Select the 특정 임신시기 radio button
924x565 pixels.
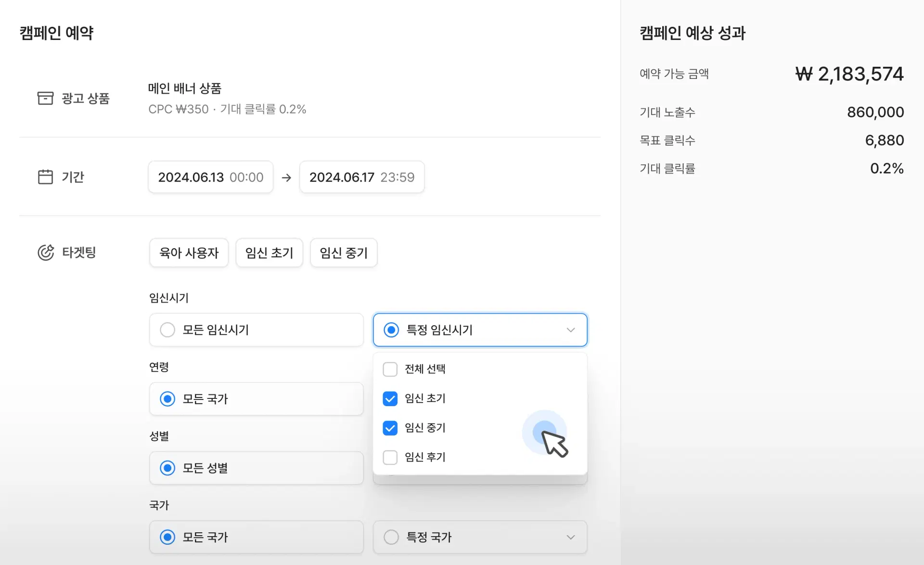(x=391, y=330)
